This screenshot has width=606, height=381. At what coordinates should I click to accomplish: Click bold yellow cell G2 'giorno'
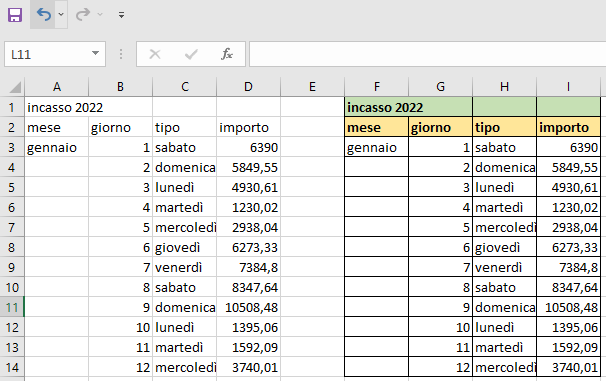[441, 127]
